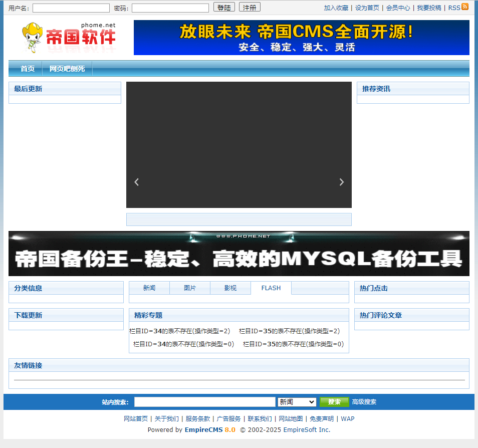The width and height of the screenshot is (478, 448).
Task: Open the 帝国CMS开源 top banner
Action: (x=301, y=38)
